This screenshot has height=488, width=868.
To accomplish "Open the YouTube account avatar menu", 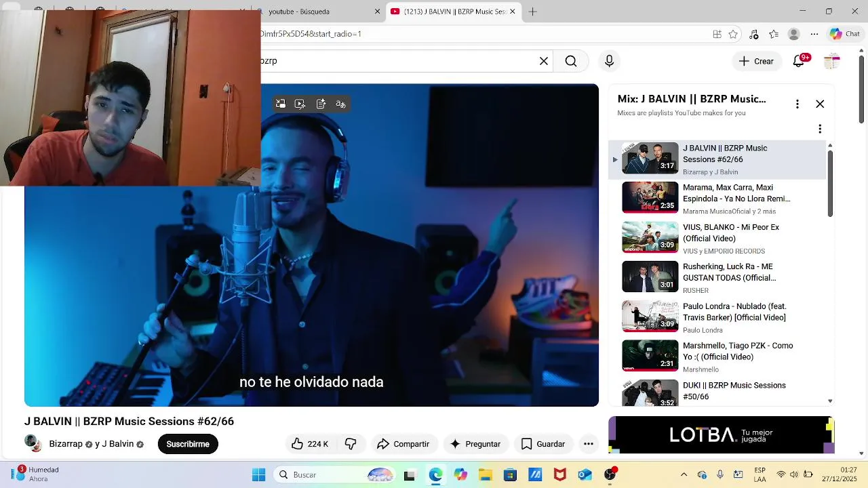I will click(x=832, y=61).
